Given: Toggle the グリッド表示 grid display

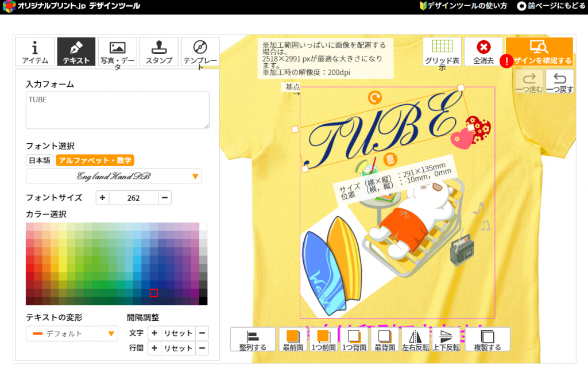Looking at the screenshot, I should pos(442,52).
